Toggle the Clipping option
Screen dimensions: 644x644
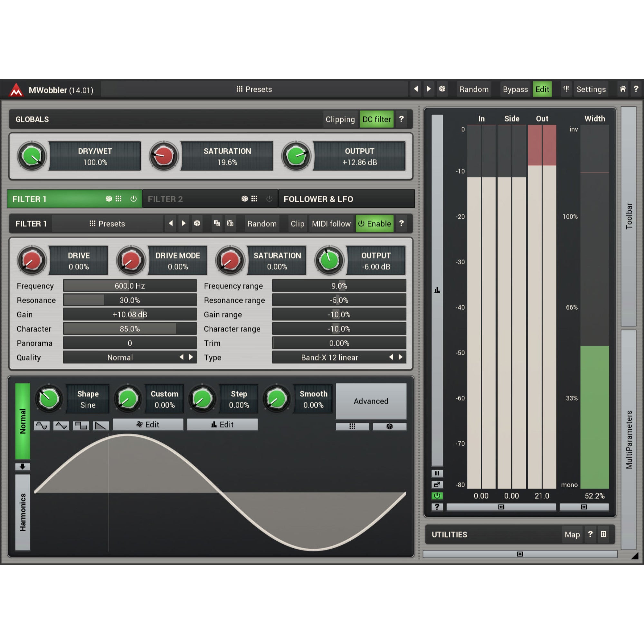340,119
